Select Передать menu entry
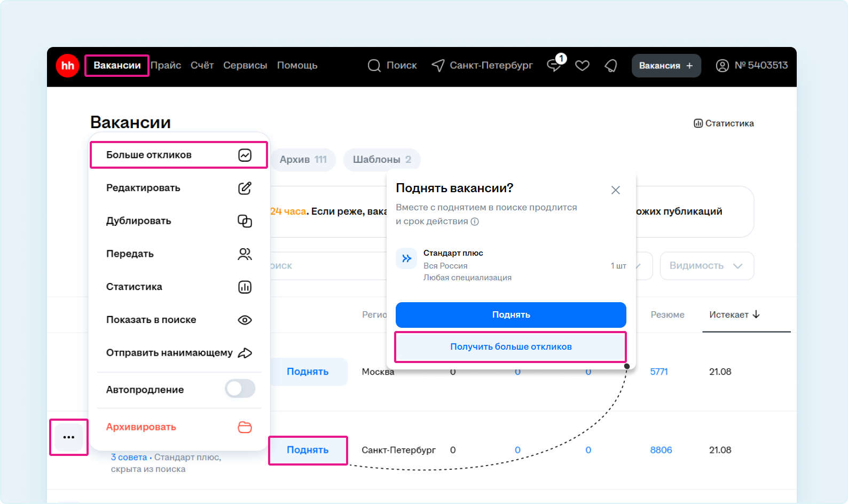Viewport: 848px width, 504px height. (179, 254)
